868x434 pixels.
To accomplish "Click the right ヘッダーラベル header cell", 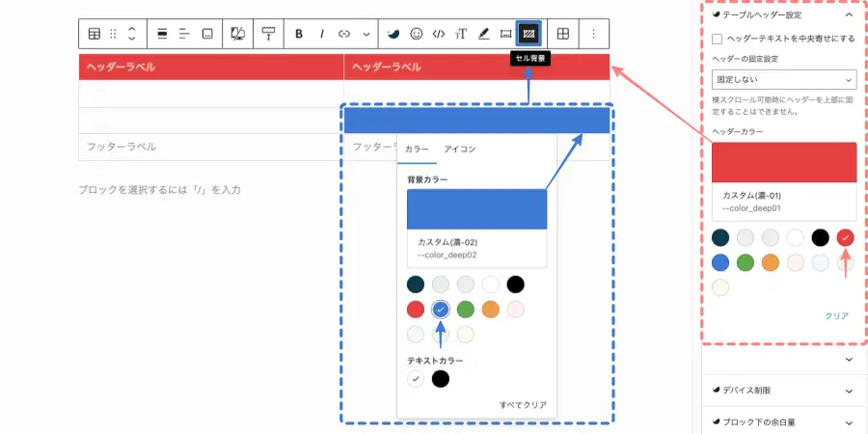I will coord(476,67).
